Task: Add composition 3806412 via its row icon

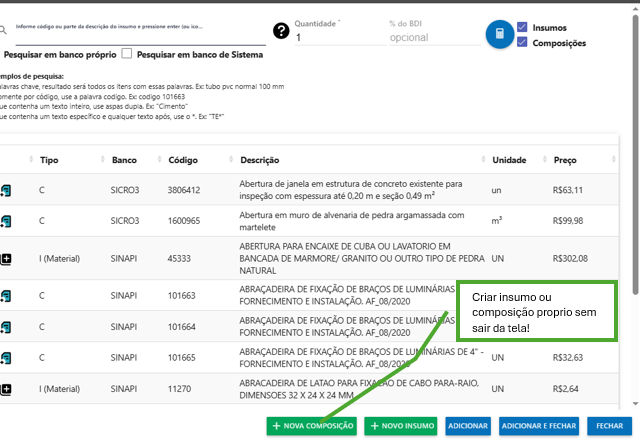Action: 6,190
